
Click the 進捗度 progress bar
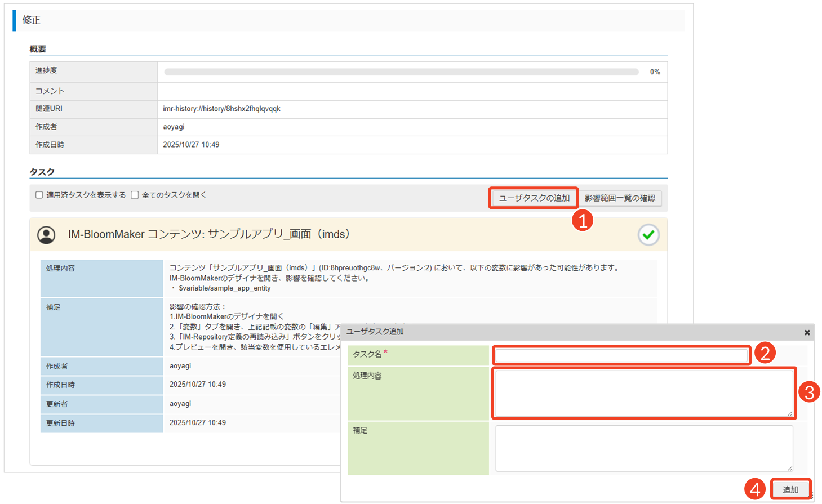click(401, 72)
